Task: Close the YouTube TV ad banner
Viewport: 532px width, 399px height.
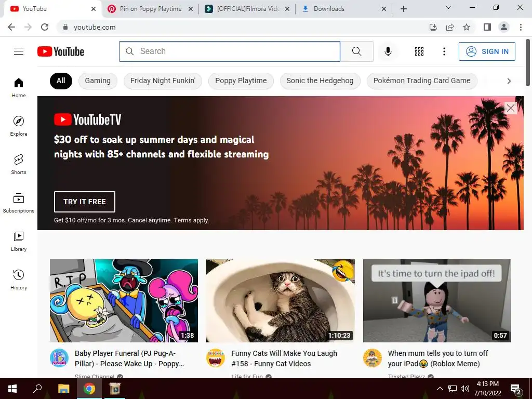Action: click(x=510, y=108)
